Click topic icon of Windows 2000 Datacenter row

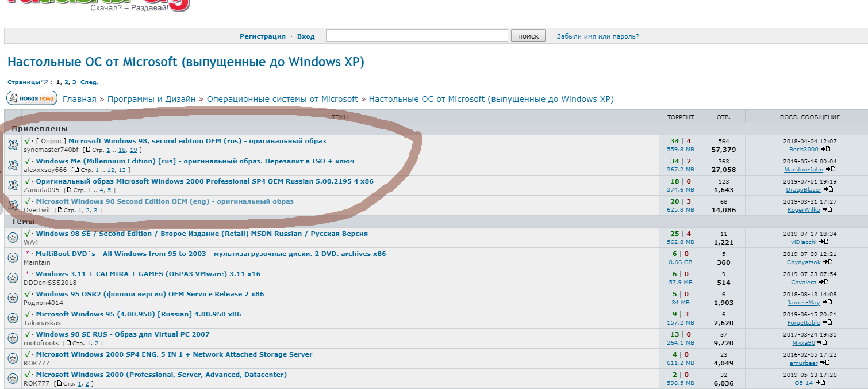point(13,379)
